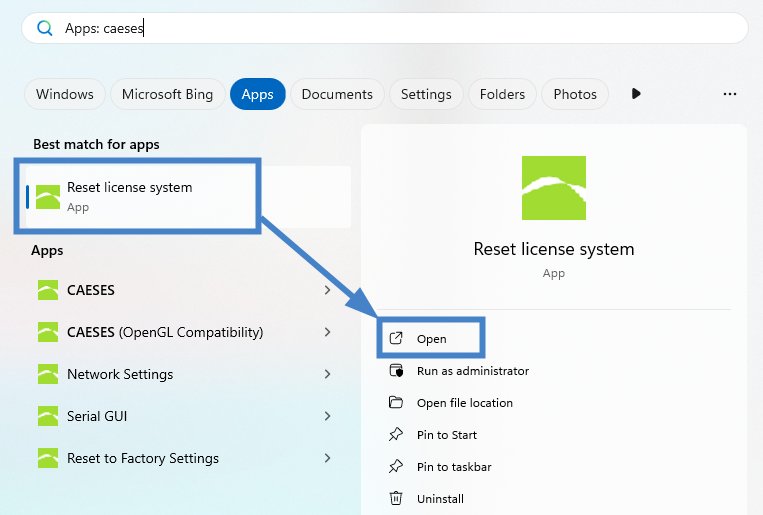Click the Reset to Factory Settings icon
Viewport: 763px width, 515px height.
tap(48, 458)
